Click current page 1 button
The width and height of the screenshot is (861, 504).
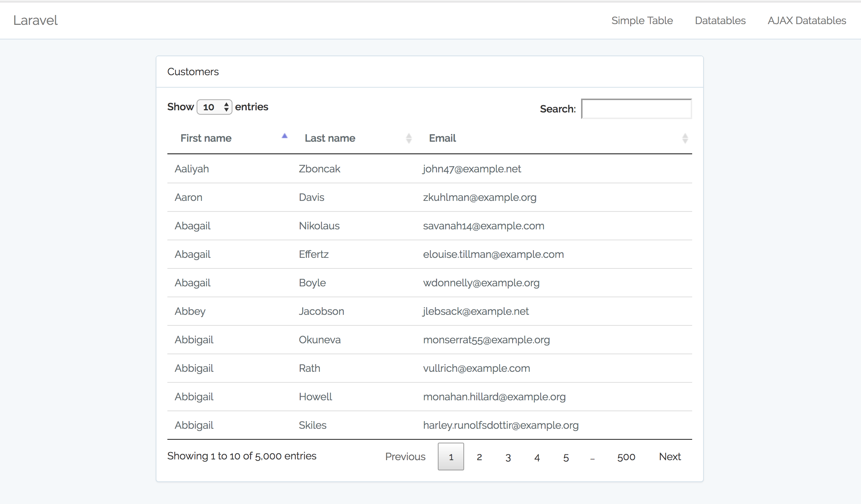pos(451,457)
